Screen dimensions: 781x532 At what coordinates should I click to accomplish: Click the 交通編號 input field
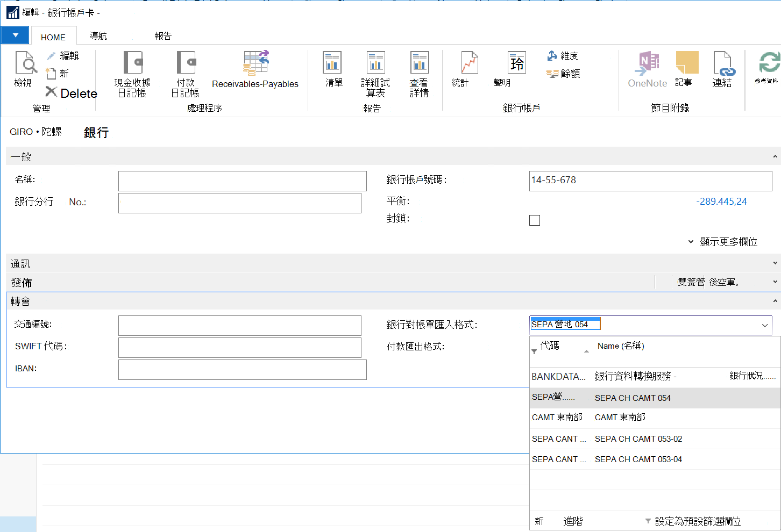tap(240, 326)
